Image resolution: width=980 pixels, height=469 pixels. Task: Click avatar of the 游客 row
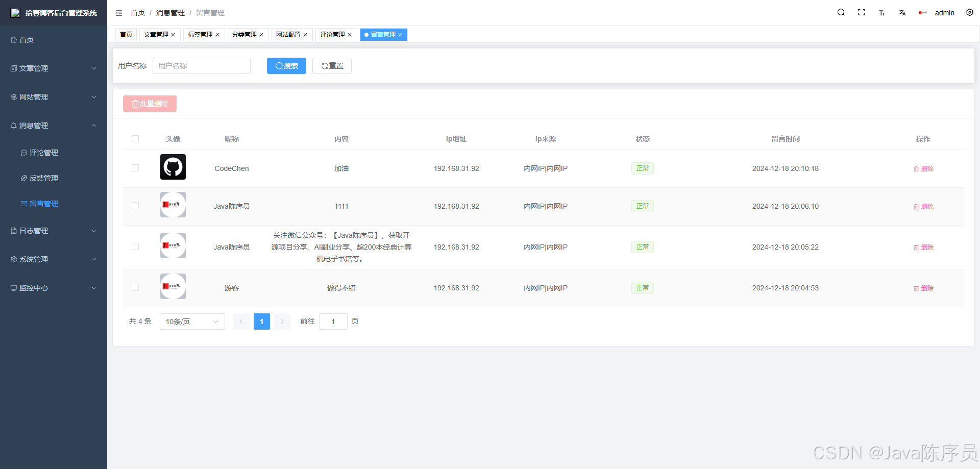(173, 286)
